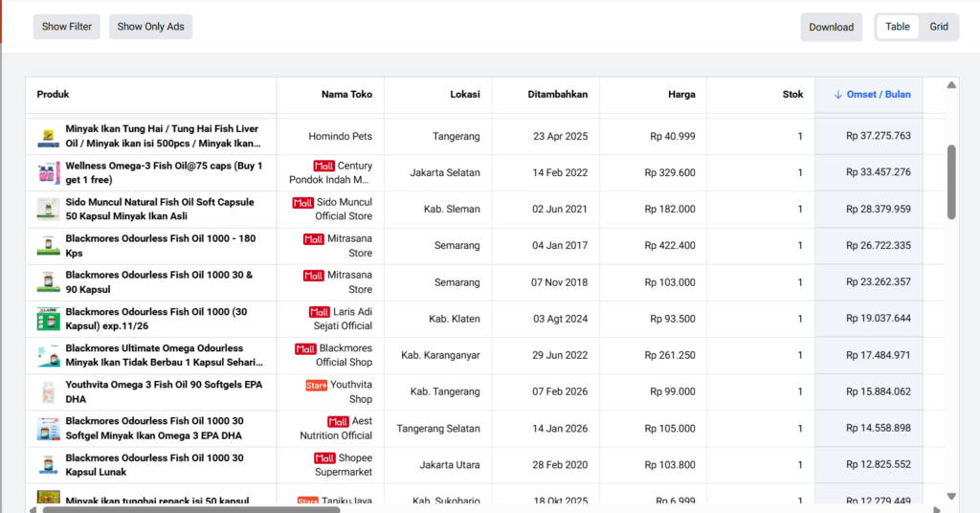Switch to Table view
The width and height of the screenshot is (980, 513).
[898, 27]
